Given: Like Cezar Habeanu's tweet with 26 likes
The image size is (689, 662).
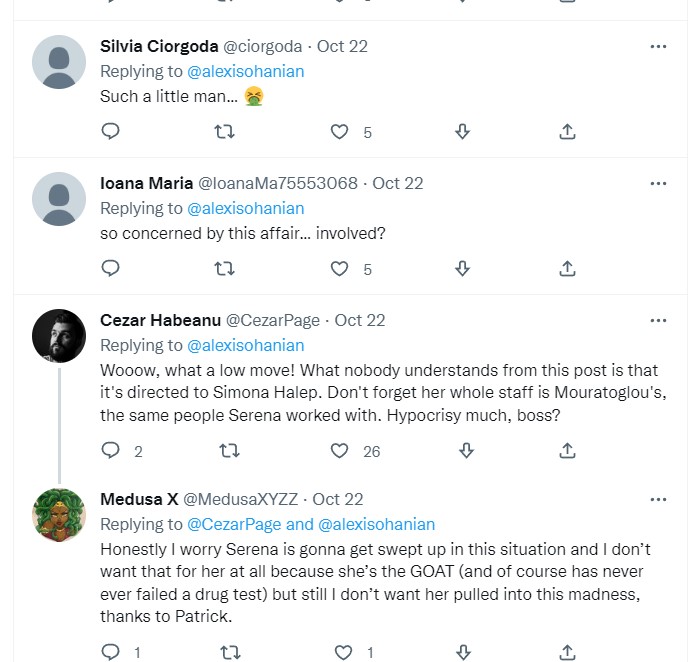Looking at the screenshot, I should tap(340, 451).
